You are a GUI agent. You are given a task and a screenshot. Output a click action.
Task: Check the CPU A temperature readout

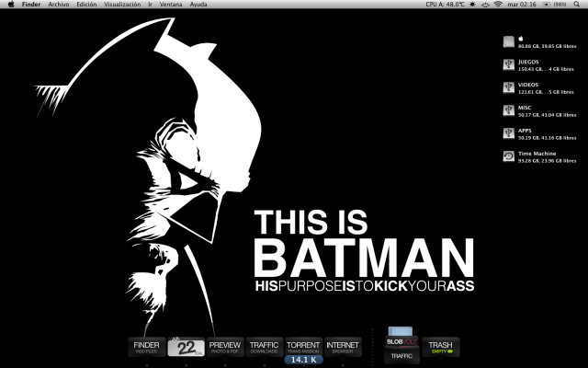(445, 4)
